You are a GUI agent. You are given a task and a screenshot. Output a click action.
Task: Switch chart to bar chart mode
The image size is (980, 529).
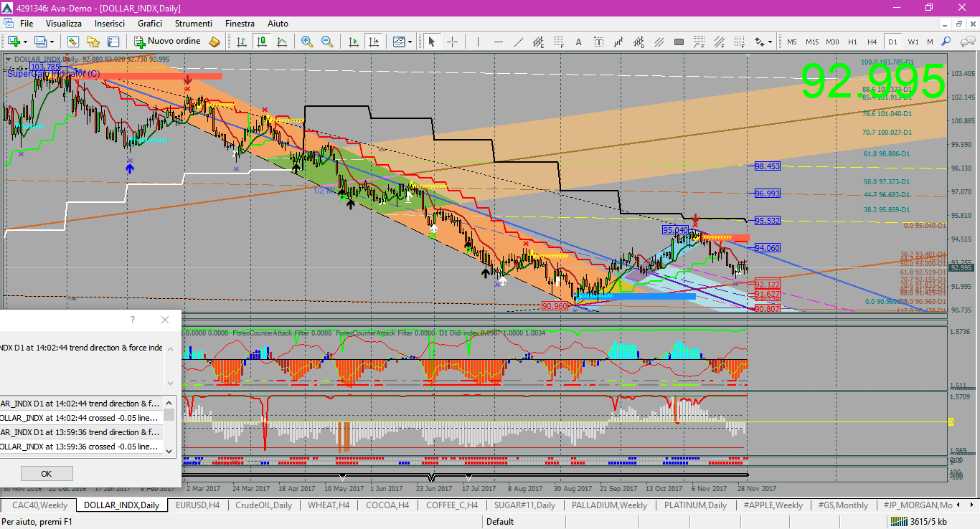[242, 42]
